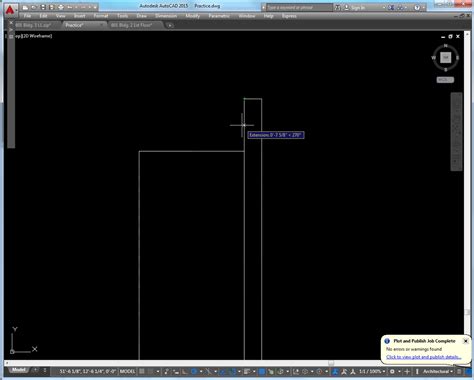Click the Plot printer icon in Quick Access toolbar
474x380 pixels.
tap(61, 7)
